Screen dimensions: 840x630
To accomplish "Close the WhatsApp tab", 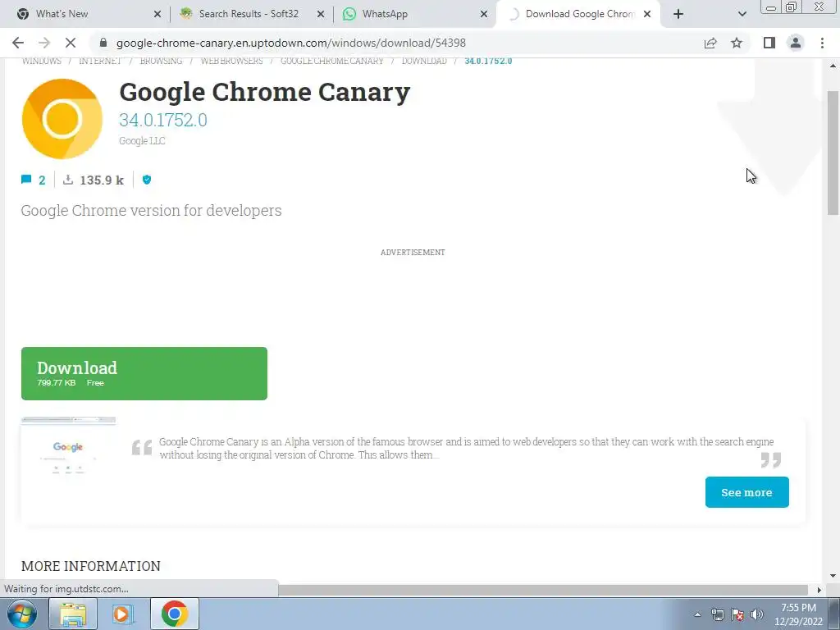I will pos(484,14).
